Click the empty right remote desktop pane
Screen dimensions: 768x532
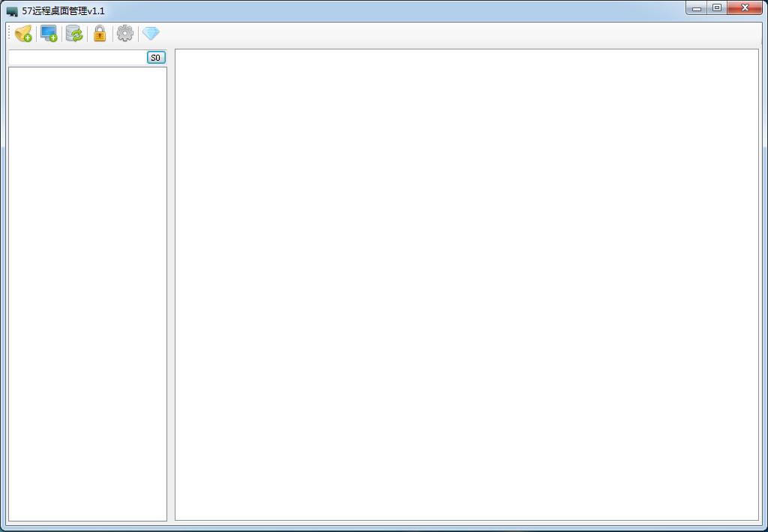coord(466,285)
